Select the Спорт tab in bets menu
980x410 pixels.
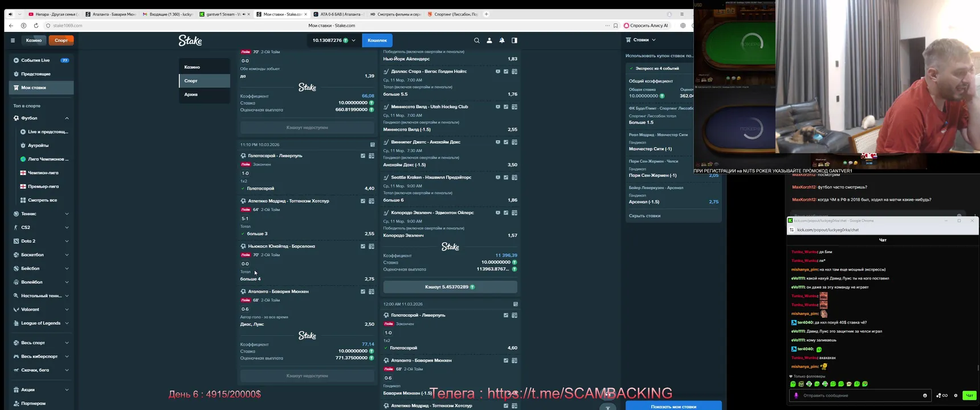[x=204, y=81]
